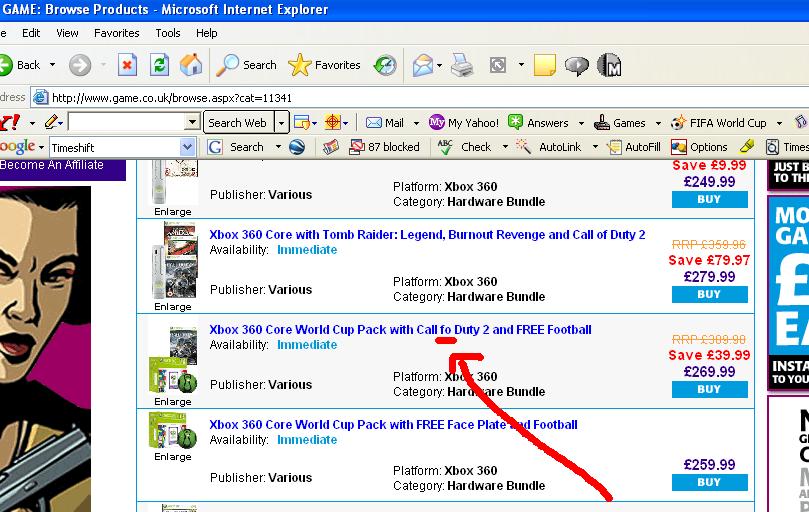Expand the Search Web dropdown arrow

[x=282, y=123]
